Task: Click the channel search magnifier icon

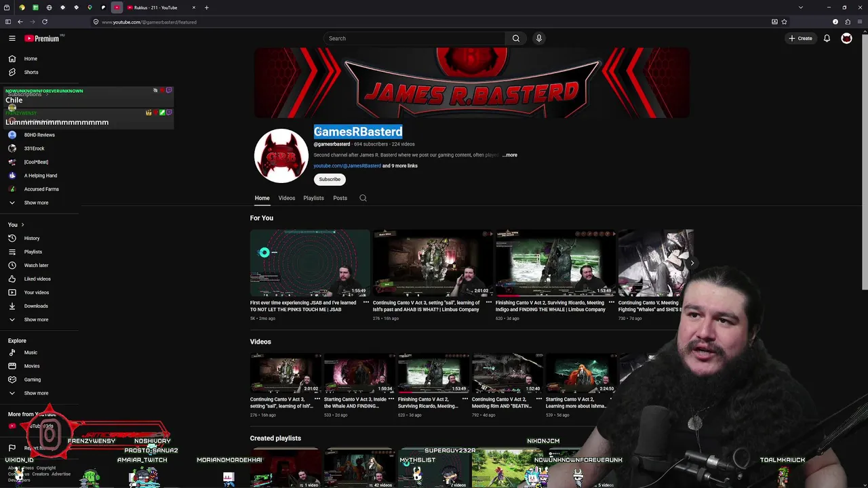Action: coord(363,198)
